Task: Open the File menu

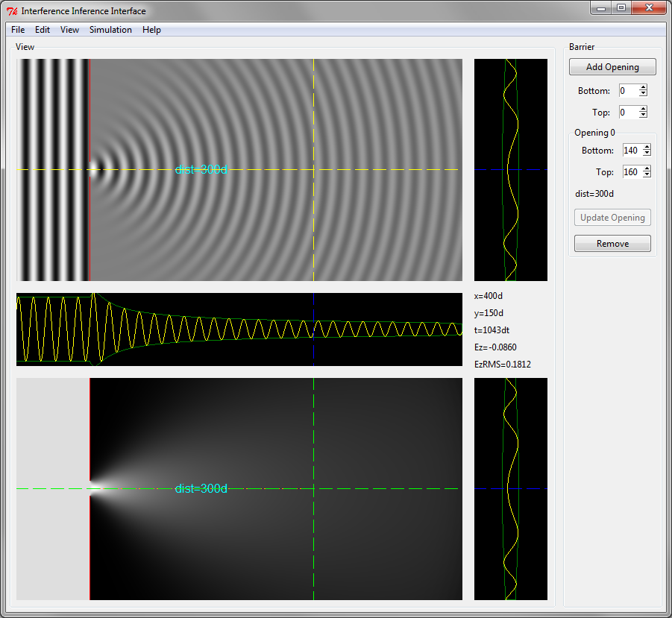Action: click(x=18, y=30)
